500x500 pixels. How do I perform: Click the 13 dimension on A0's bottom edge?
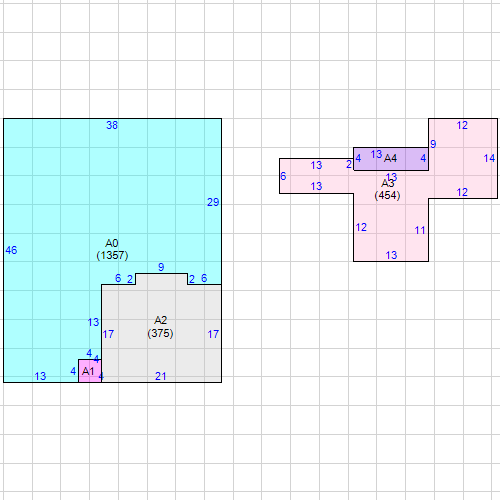[40, 376]
